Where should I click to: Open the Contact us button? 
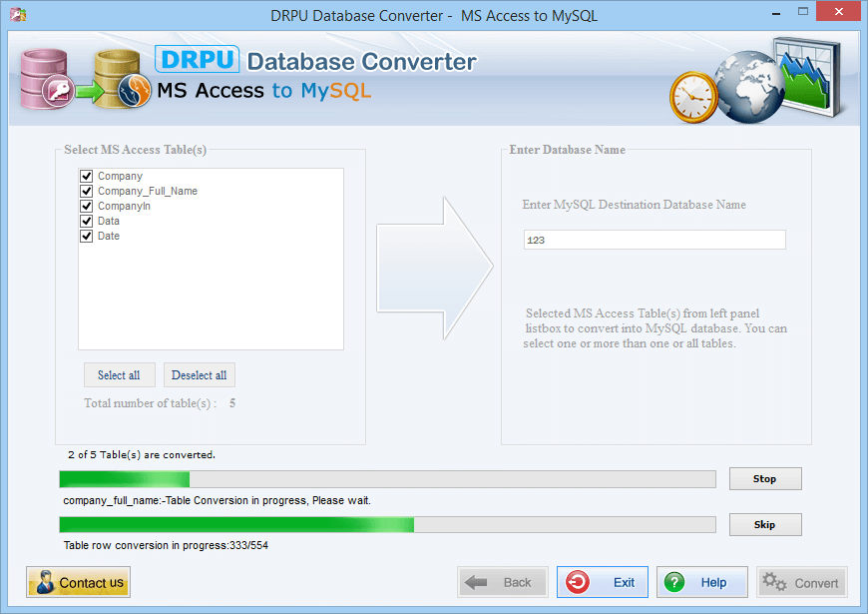coord(78,582)
